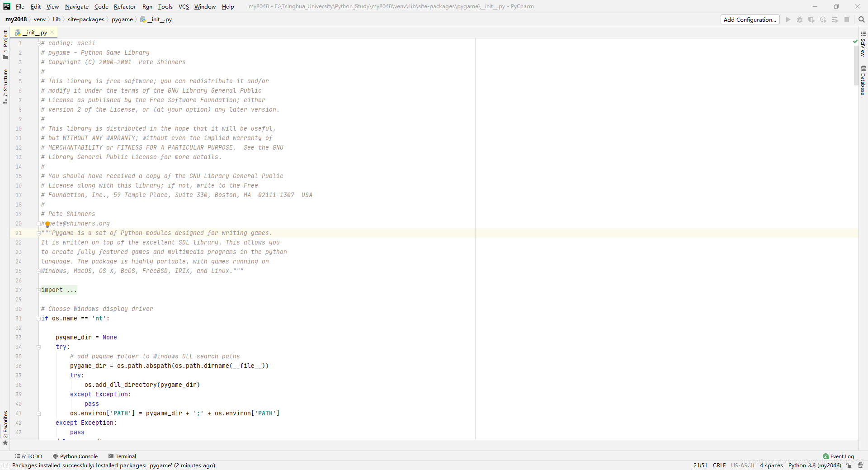This screenshot has height=470, width=868.
Task: Click the yellow intention bulb on line 20
Action: [x=47, y=224]
